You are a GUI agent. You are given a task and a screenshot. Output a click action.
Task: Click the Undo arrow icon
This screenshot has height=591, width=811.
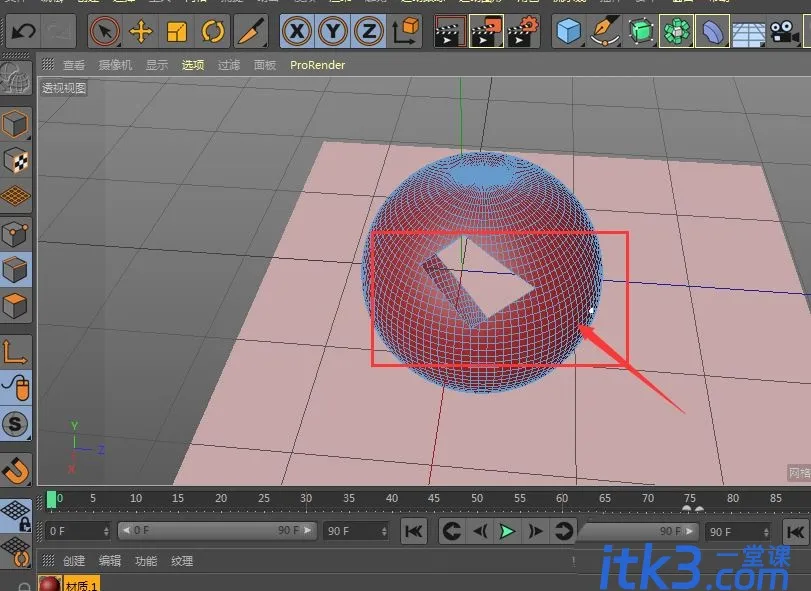[23, 32]
